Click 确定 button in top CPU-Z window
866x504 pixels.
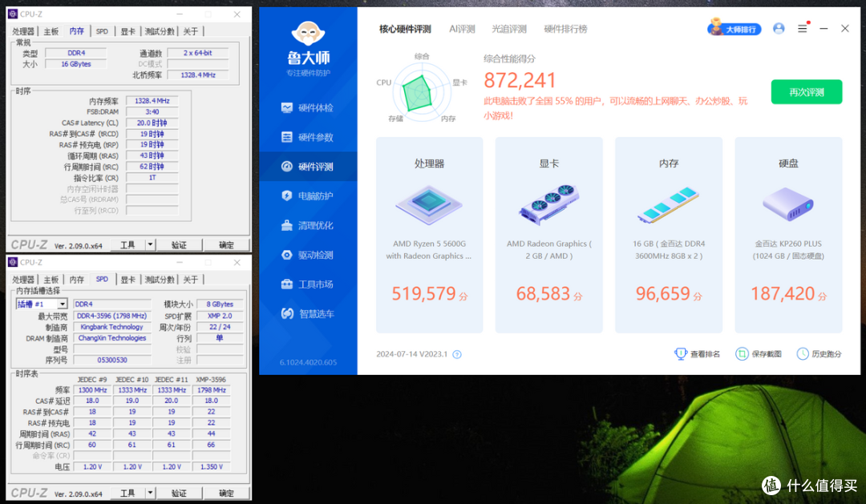click(x=226, y=244)
